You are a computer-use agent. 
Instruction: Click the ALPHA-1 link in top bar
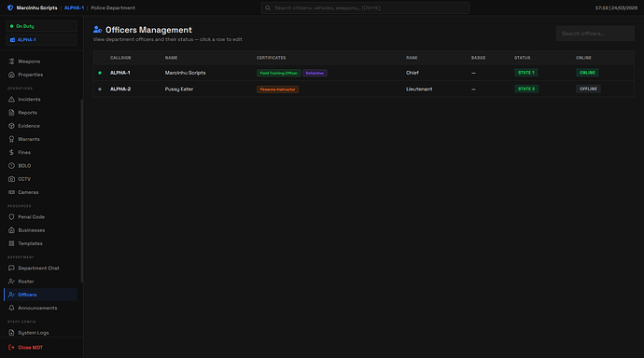(x=74, y=7)
